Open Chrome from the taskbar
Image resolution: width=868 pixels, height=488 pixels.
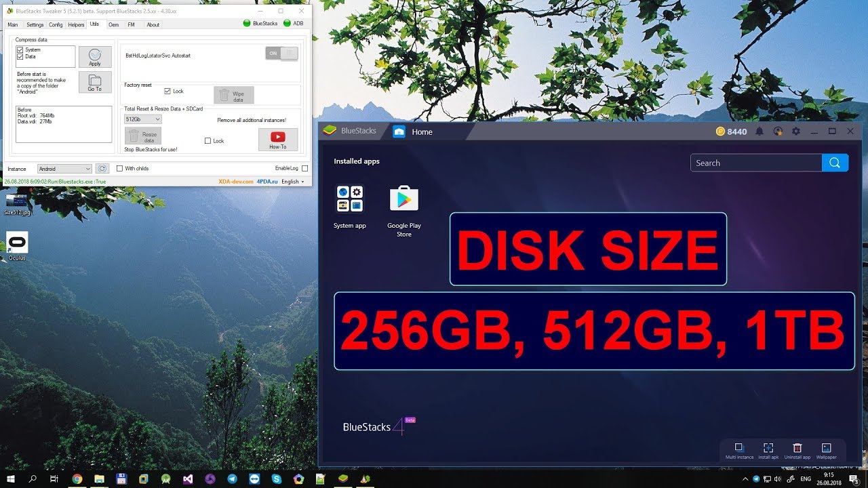click(x=77, y=479)
